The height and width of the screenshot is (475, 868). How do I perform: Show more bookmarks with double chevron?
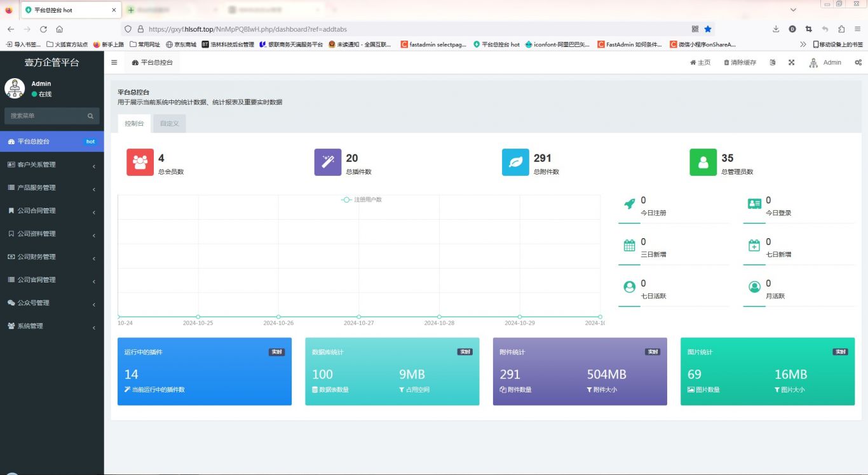pyautogui.click(x=803, y=44)
